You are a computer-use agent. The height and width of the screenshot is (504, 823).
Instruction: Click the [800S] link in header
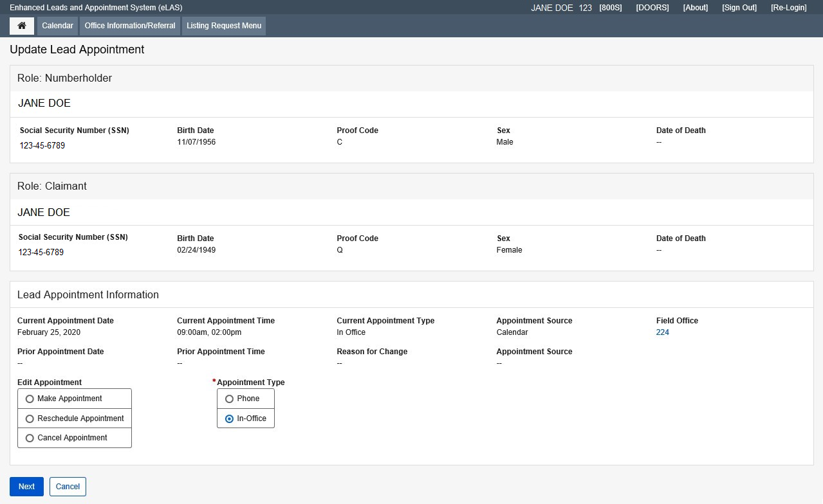[x=610, y=8]
